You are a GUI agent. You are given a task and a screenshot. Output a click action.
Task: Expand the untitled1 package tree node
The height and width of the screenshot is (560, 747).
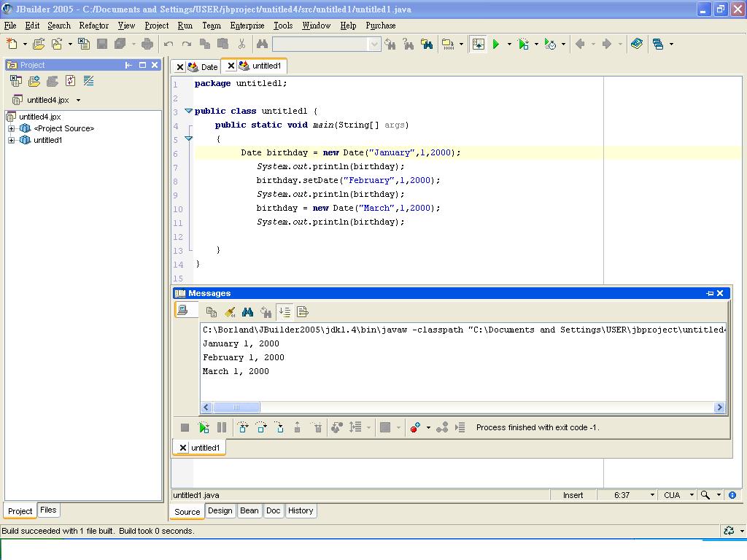(12, 140)
